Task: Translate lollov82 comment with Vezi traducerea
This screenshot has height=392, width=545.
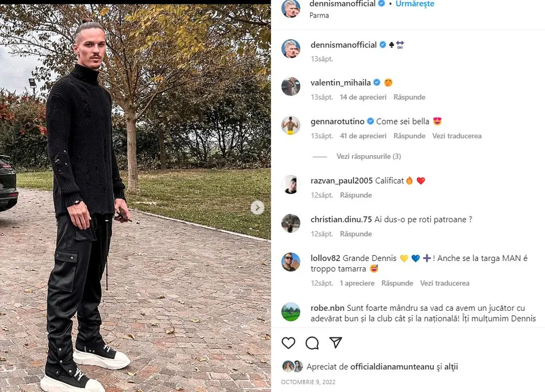Action: [445, 283]
